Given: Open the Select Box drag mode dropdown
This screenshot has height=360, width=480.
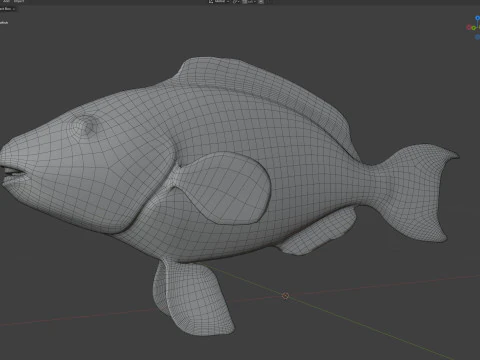Looking at the screenshot, I should click(x=7, y=9).
